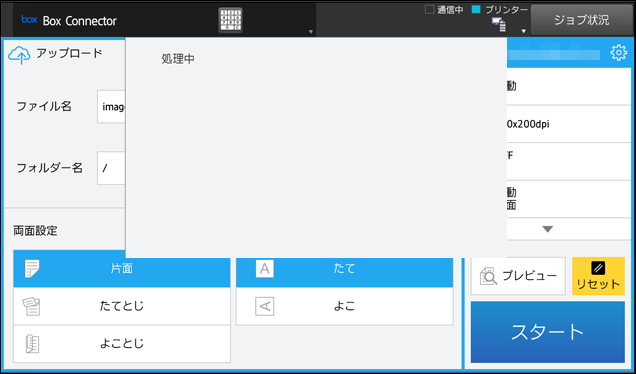
Task: Open the numeric keypad icon
Action: 230,20
